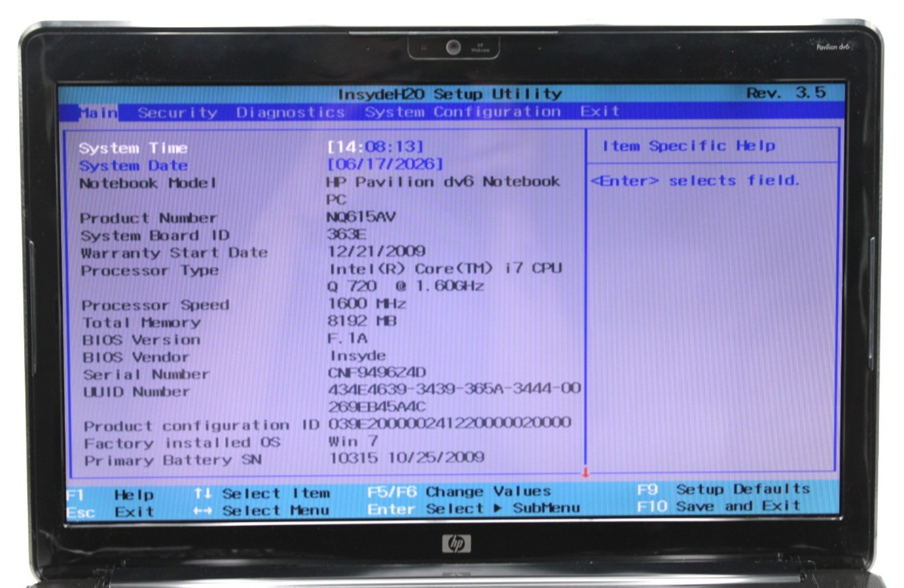The height and width of the screenshot is (588, 904).
Task: Click the webcam lens above the screen
Action: [x=454, y=47]
